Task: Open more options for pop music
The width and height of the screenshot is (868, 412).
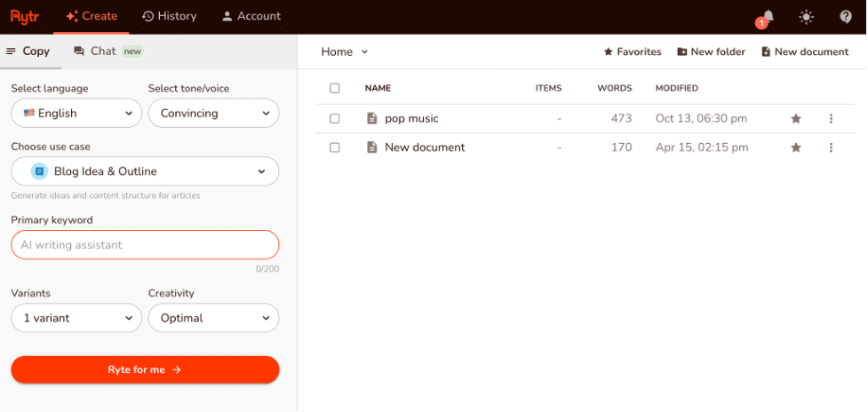Action: tap(831, 118)
